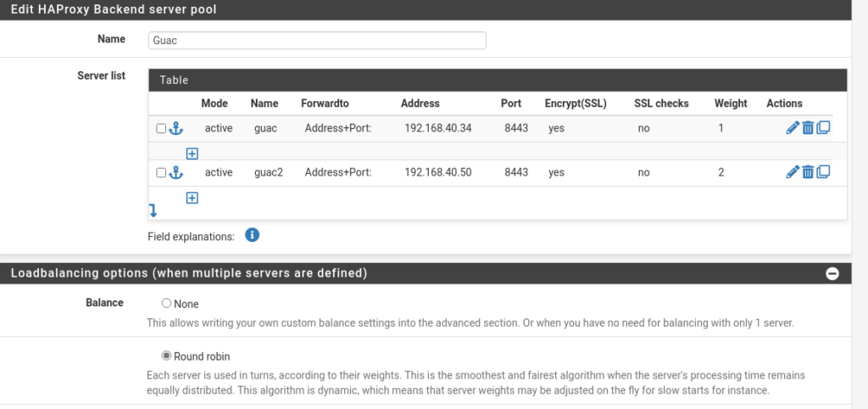Collapse the Loadbalancing options section
This screenshot has width=868, height=409.
(832, 274)
